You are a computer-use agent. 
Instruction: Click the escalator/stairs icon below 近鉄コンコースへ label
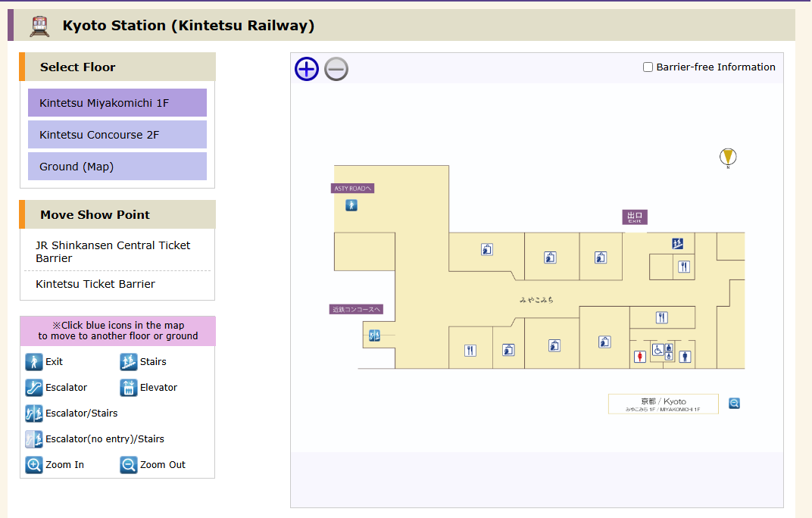(x=374, y=335)
